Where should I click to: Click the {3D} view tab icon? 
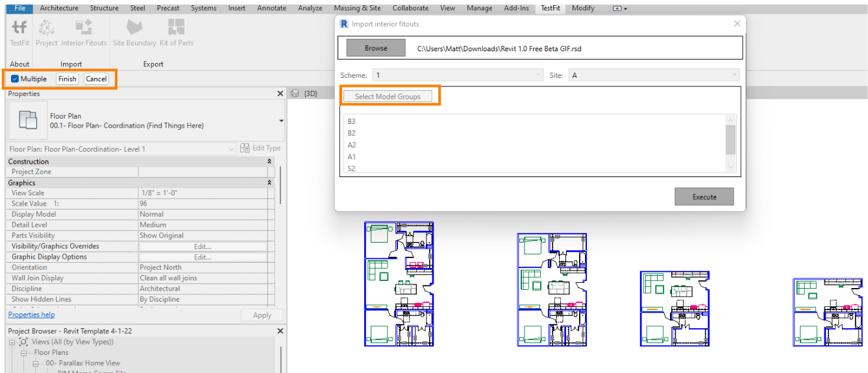(x=295, y=93)
